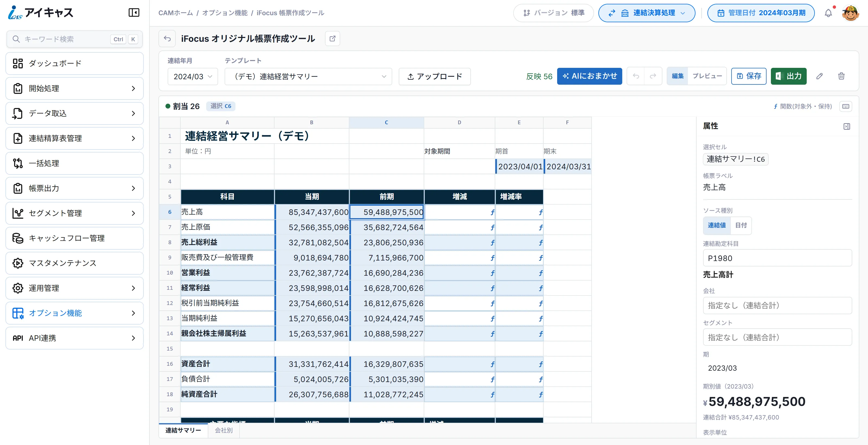Click the 一括処理 sidebar icon
Image resolution: width=868 pixels, height=445 pixels.
click(x=18, y=163)
